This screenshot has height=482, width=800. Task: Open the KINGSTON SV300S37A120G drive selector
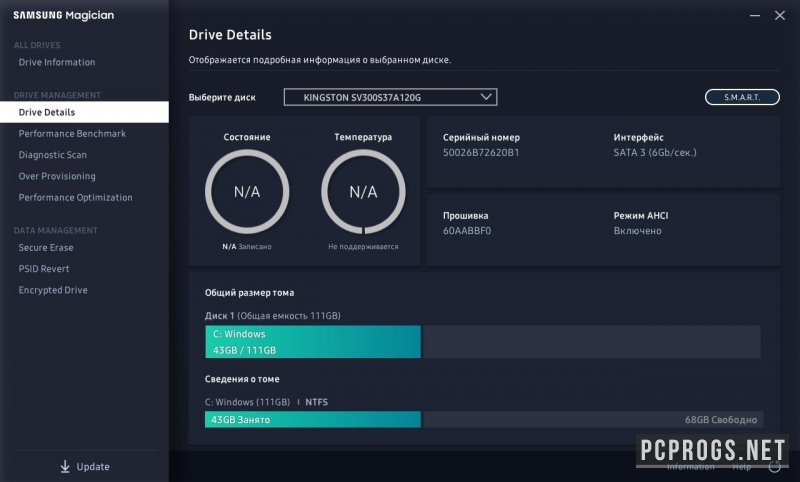(x=390, y=97)
